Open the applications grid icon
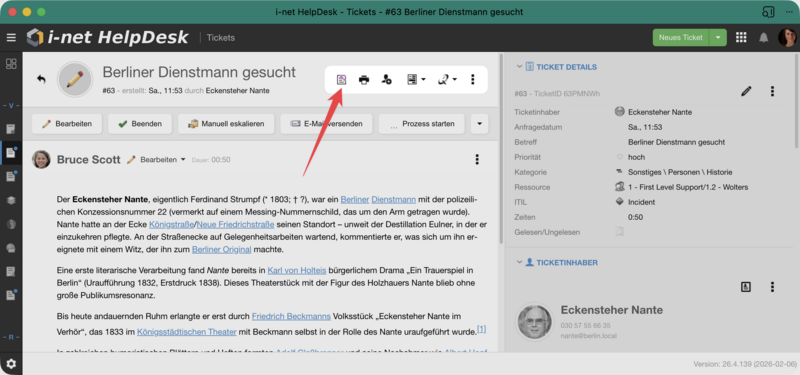The width and height of the screenshot is (800, 375). tap(741, 37)
